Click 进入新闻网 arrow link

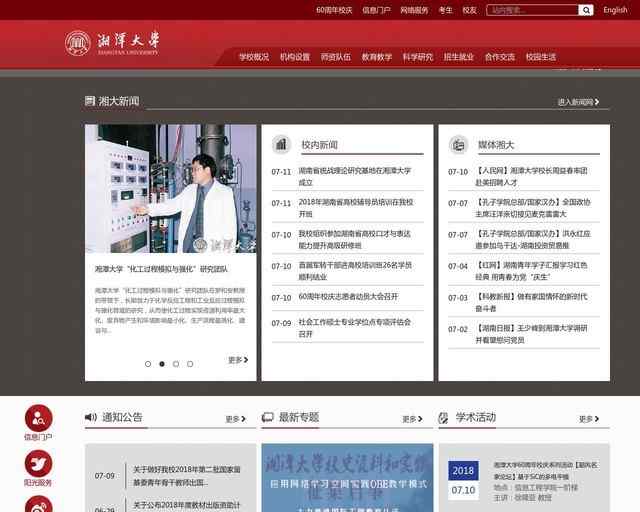(x=578, y=102)
